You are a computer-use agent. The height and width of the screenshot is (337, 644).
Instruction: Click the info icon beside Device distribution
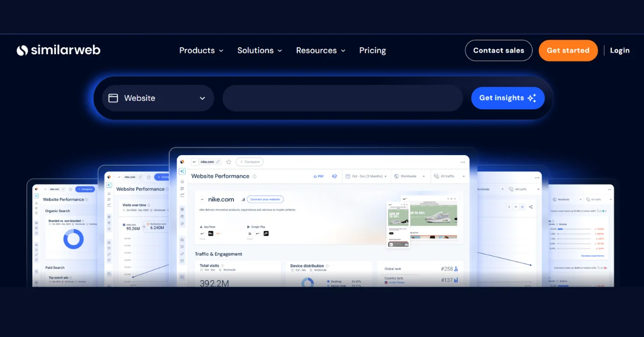327,266
